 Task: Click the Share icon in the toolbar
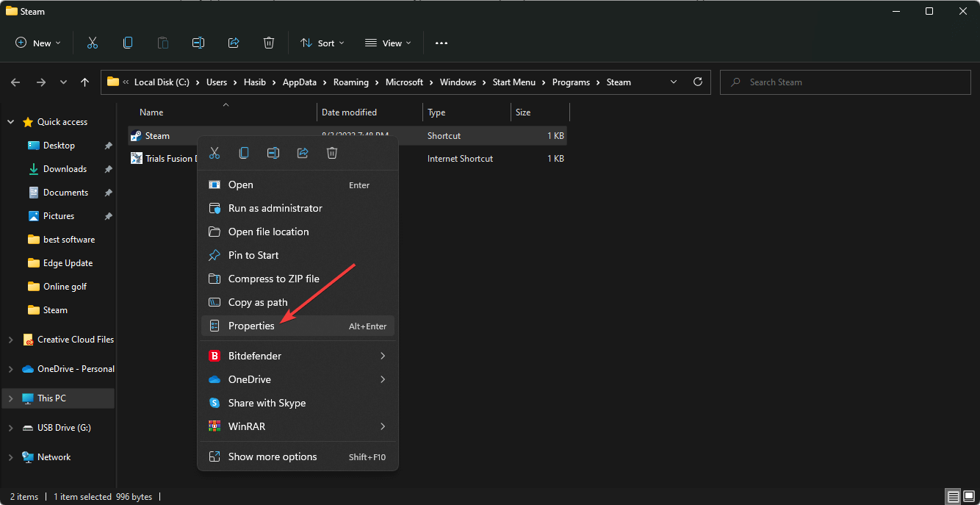[234, 43]
